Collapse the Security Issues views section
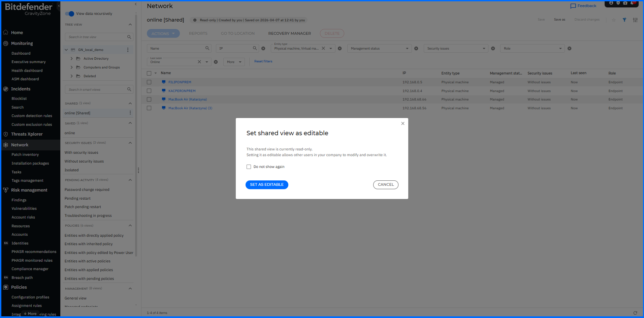Image resolution: width=644 pixels, height=318 pixels. tap(130, 143)
